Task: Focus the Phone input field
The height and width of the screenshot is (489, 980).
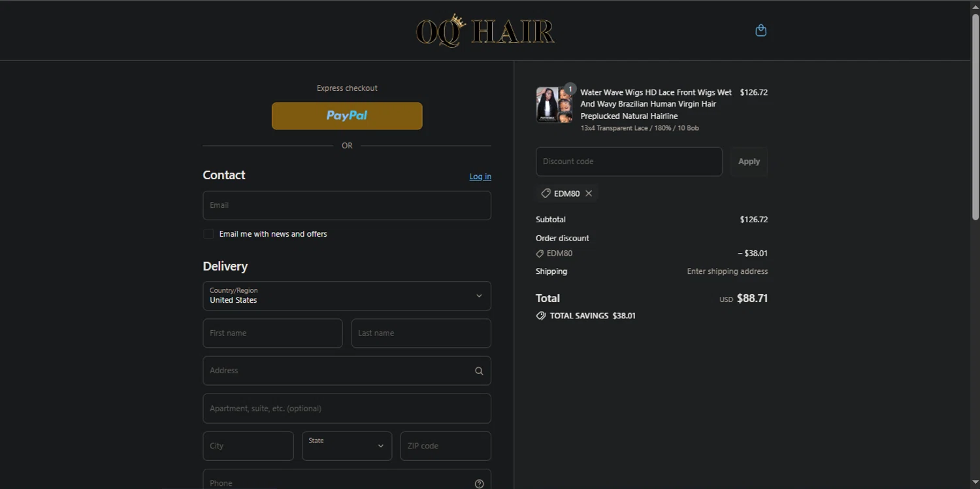Action: (x=347, y=479)
